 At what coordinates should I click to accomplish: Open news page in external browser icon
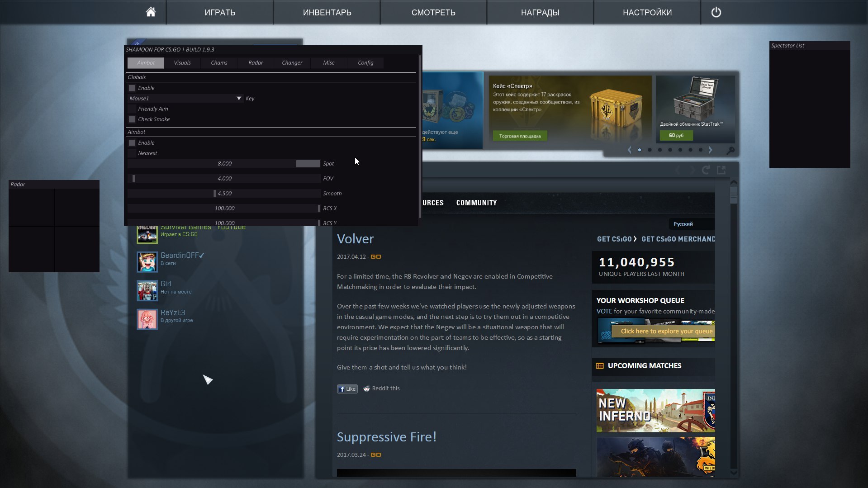pos(721,170)
